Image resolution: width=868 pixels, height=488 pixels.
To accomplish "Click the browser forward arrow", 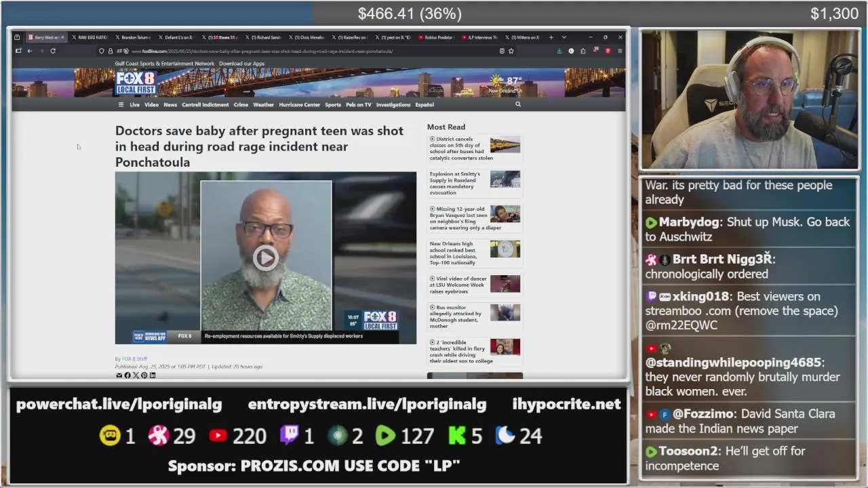I will tap(41, 51).
